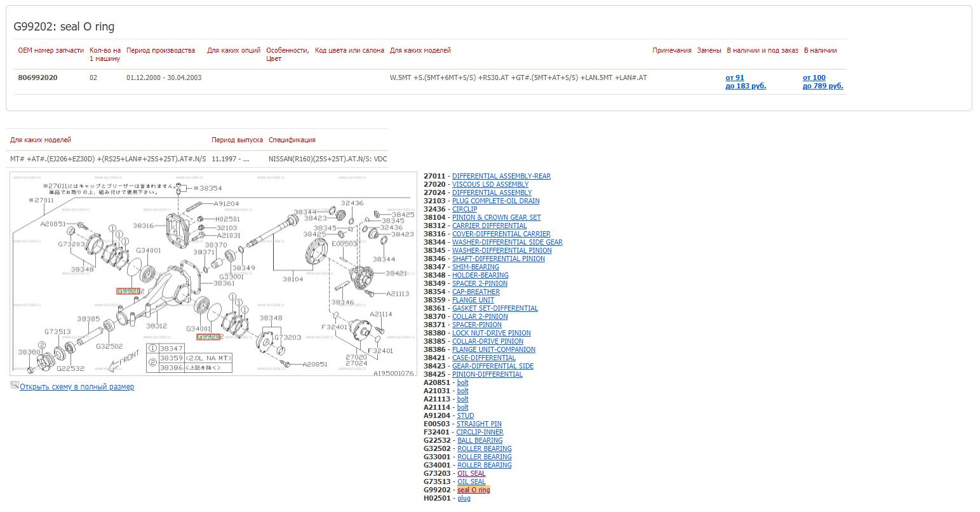
Task: Open the CAP-BREATHER part link
Action: [x=476, y=292]
